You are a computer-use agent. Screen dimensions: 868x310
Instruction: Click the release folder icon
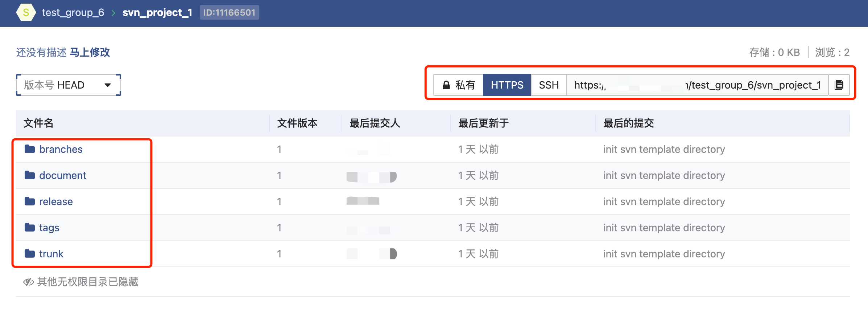click(x=30, y=201)
